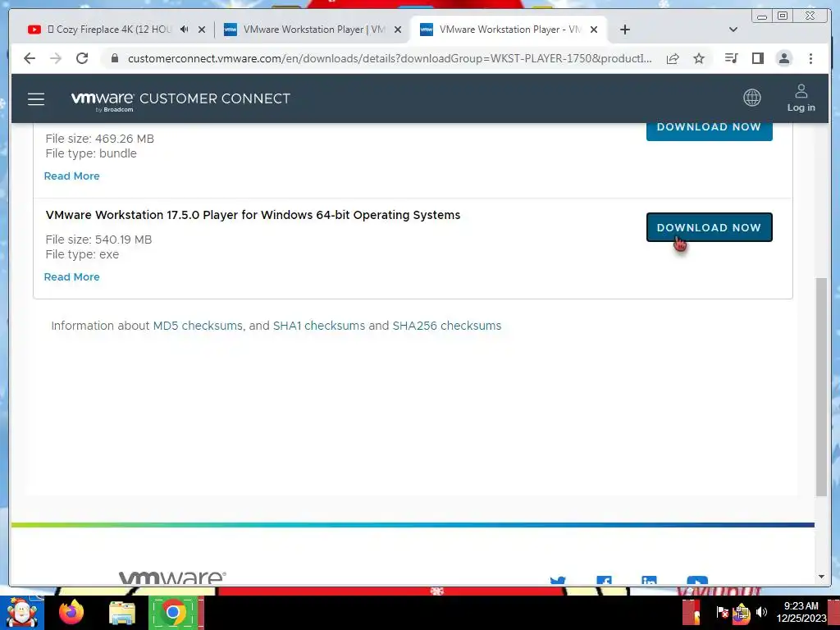Click the 'File size: 540.19 MB' text
840x630 pixels.
pyautogui.click(x=98, y=240)
